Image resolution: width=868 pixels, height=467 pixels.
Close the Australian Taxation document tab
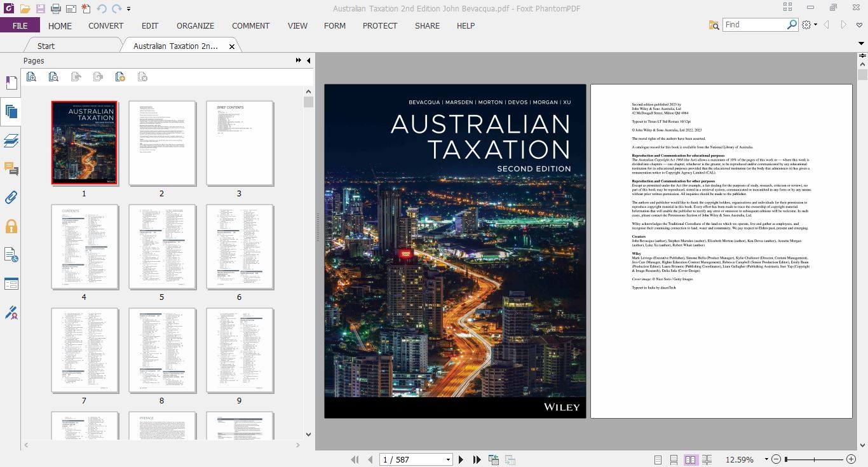click(232, 46)
